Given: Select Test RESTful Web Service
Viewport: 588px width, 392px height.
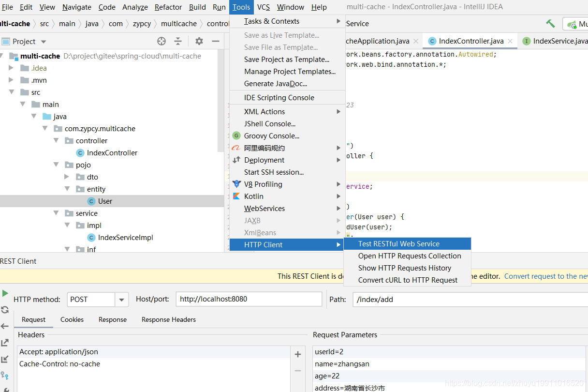Looking at the screenshot, I should (407, 244).
